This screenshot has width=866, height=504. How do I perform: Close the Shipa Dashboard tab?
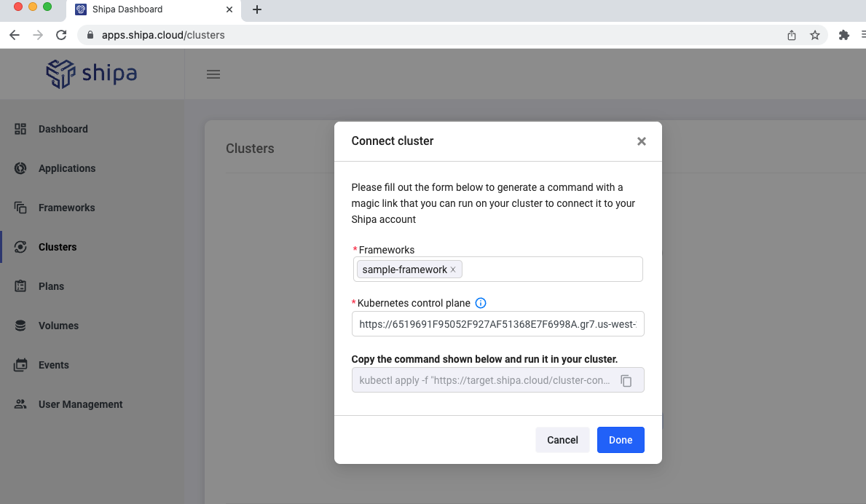[x=229, y=9]
